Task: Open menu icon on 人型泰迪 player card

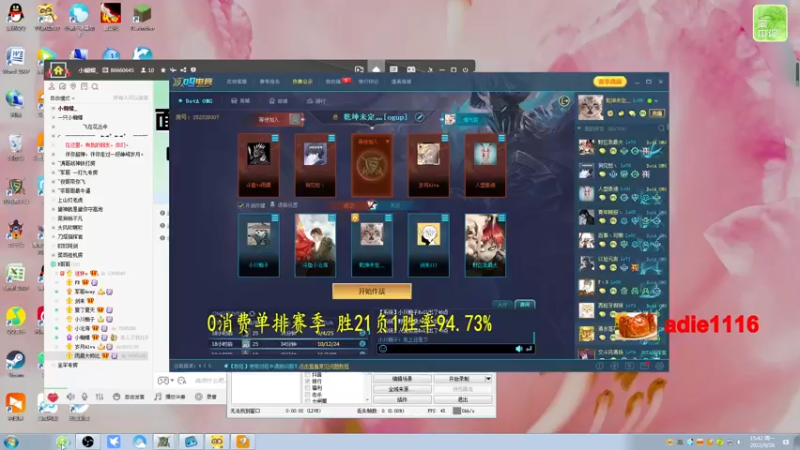Action: click(x=502, y=138)
